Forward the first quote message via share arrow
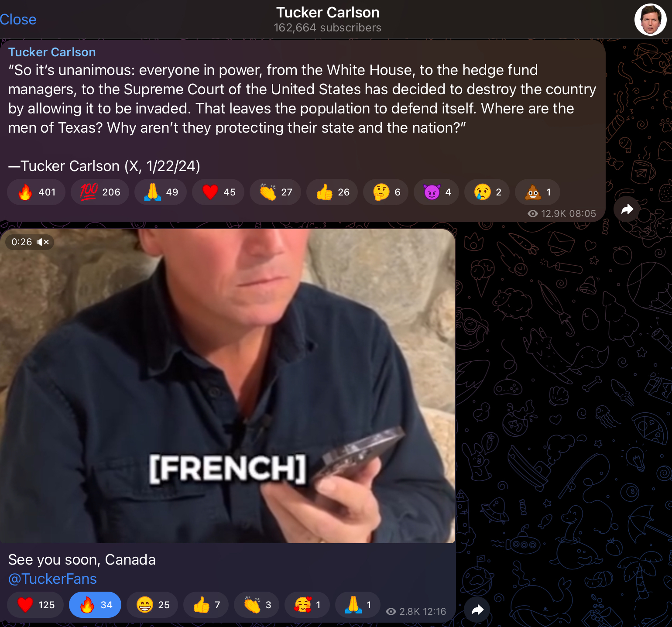The width and height of the screenshot is (672, 627). click(x=627, y=209)
